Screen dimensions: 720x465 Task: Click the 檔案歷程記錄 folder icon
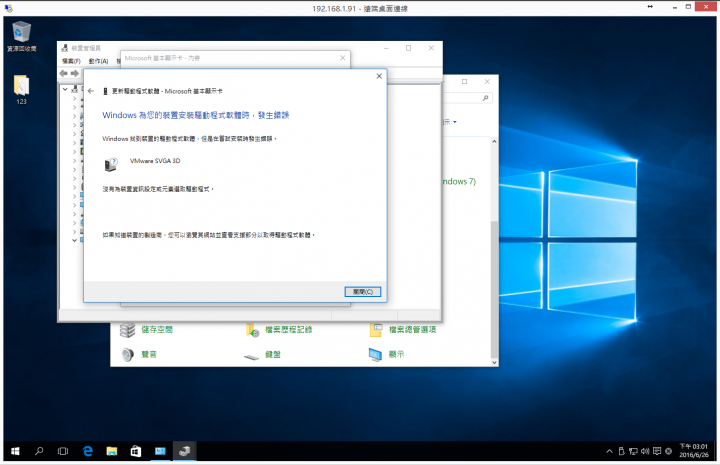pyautogui.click(x=253, y=330)
